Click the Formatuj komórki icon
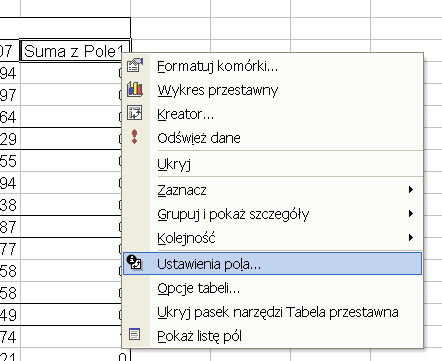The image size is (442, 361). [135, 65]
